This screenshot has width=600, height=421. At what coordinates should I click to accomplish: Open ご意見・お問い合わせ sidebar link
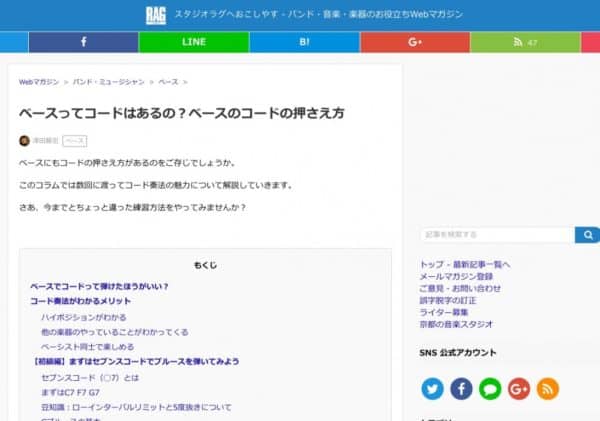click(460, 288)
